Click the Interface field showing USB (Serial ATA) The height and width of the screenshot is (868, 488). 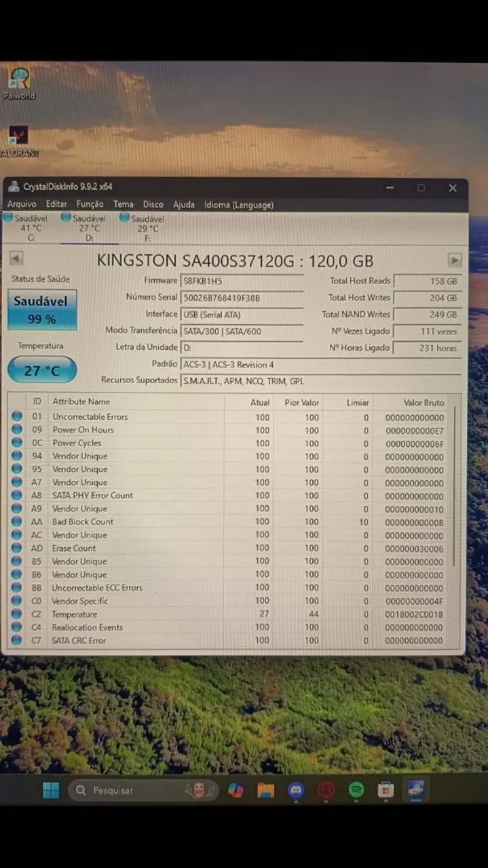click(242, 315)
